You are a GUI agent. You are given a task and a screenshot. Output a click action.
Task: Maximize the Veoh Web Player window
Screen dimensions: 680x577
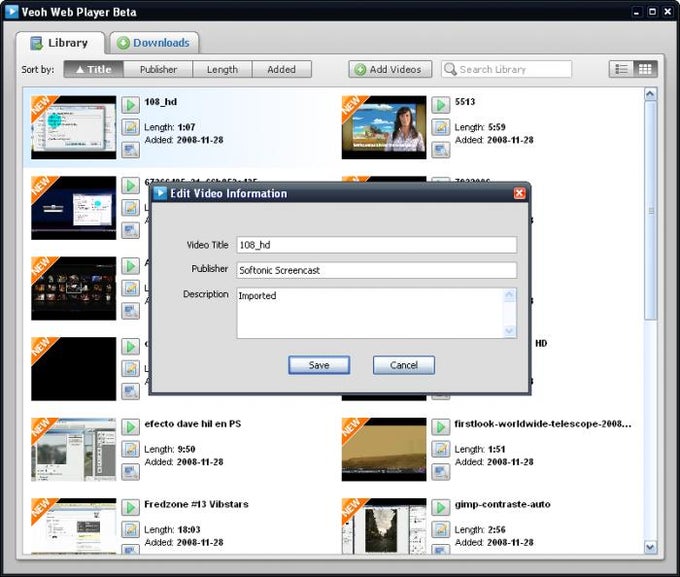pos(652,12)
